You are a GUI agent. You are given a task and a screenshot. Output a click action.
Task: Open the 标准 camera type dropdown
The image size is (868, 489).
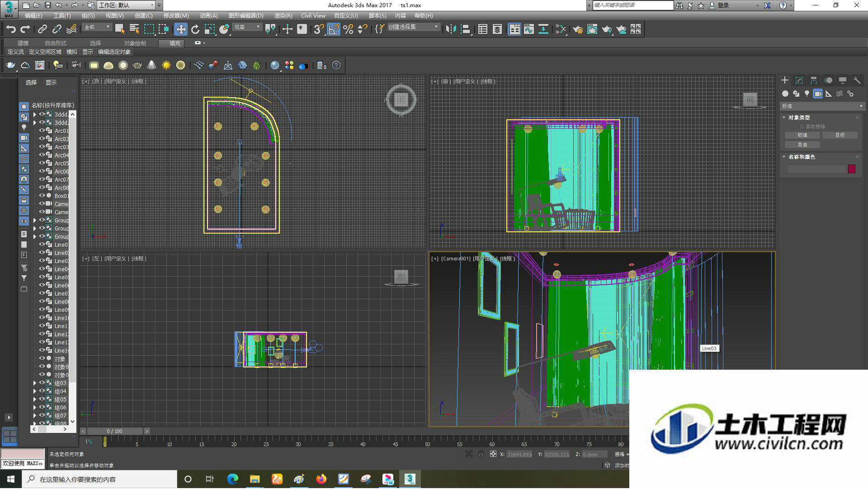(x=822, y=106)
